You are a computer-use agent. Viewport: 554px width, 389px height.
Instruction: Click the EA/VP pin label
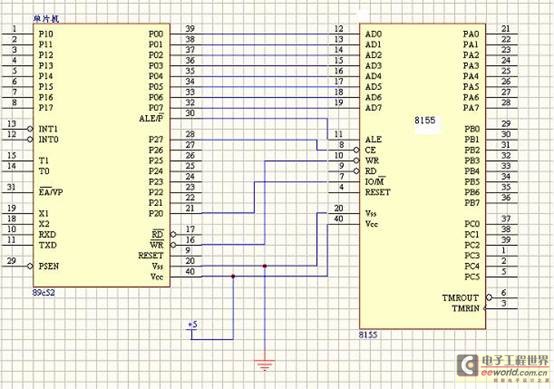51,192
